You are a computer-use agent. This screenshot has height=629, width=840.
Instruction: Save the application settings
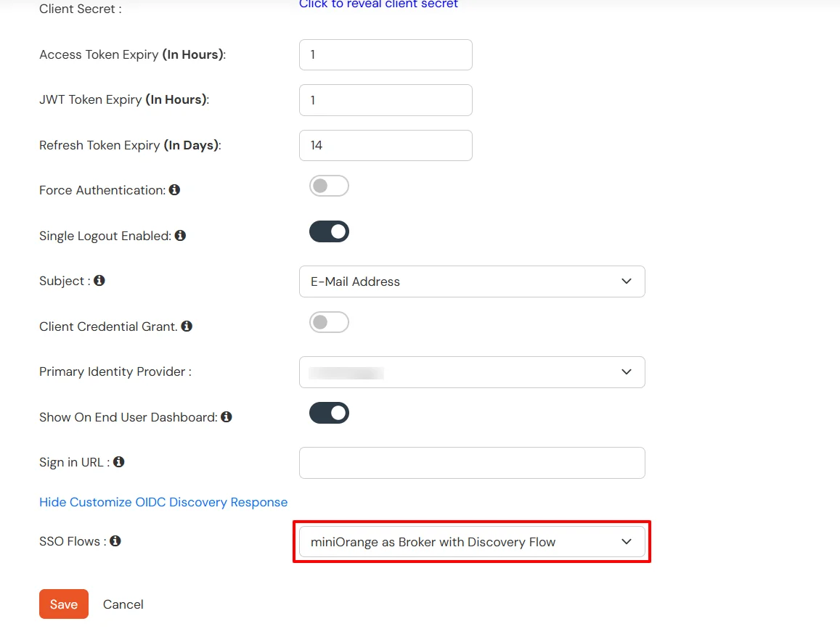point(63,604)
